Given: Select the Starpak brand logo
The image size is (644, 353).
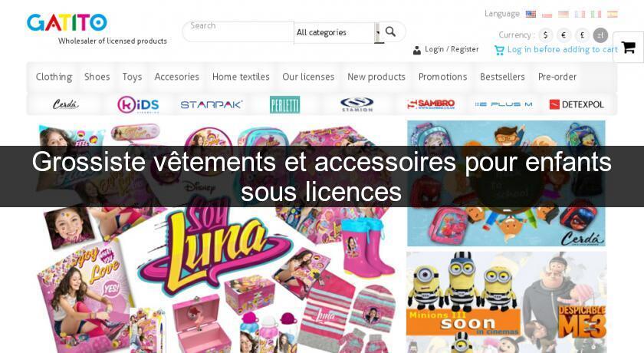Looking at the screenshot, I should coord(212,104).
